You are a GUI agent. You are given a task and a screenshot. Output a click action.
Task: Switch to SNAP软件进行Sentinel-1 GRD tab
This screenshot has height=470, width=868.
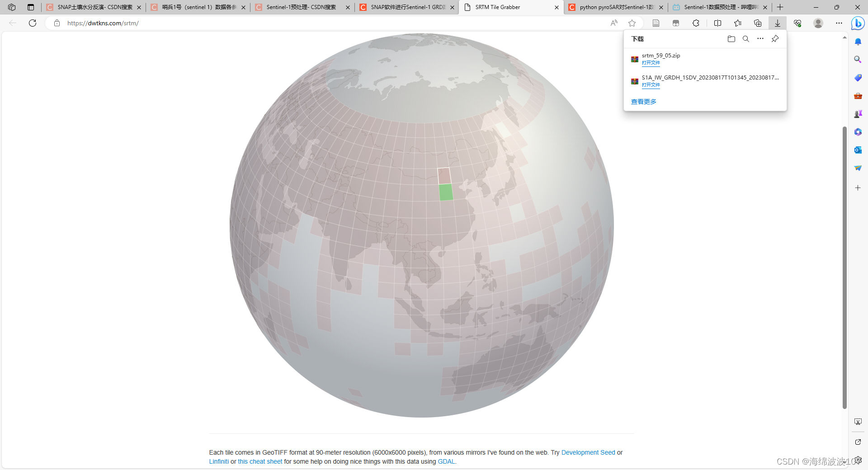point(407,7)
